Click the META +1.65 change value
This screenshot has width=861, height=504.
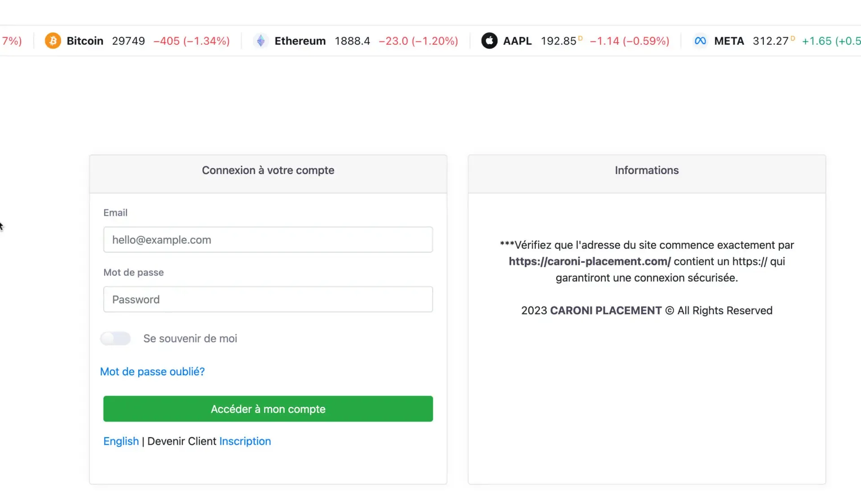(817, 41)
